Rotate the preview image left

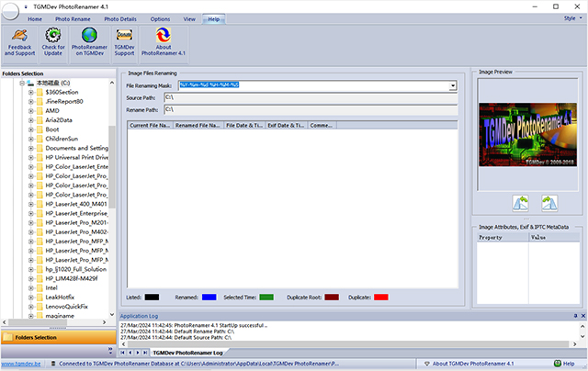(x=521, y=204)
